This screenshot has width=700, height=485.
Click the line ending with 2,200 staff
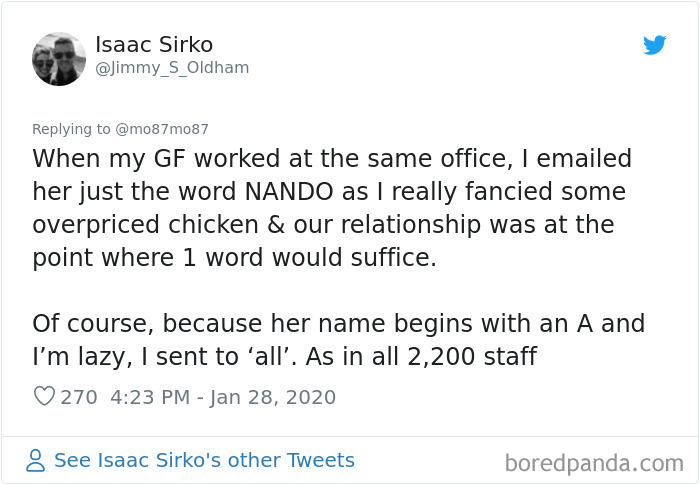tap(284, 357)
